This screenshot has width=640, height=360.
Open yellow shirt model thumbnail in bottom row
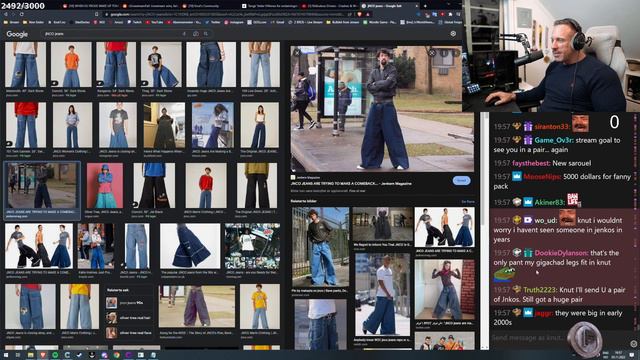coord(260,306)
